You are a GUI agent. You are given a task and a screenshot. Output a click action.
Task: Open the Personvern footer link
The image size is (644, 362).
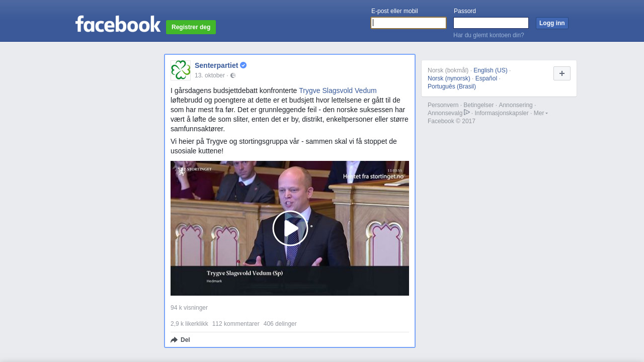[x=443, y=105]
